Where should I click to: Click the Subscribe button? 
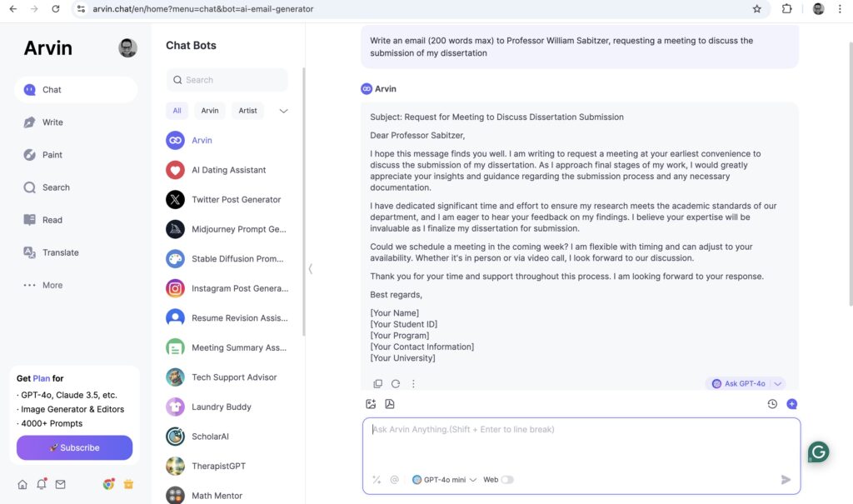coord(74,447)
